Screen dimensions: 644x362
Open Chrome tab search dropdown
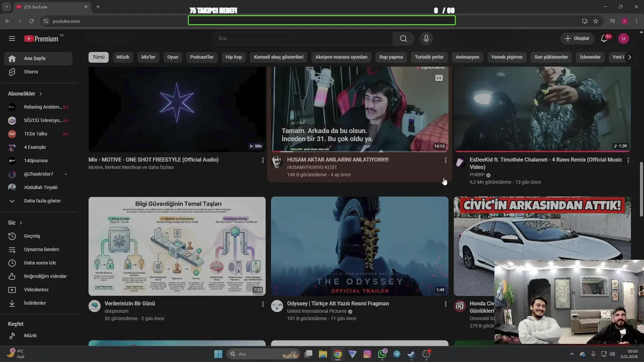7,7
